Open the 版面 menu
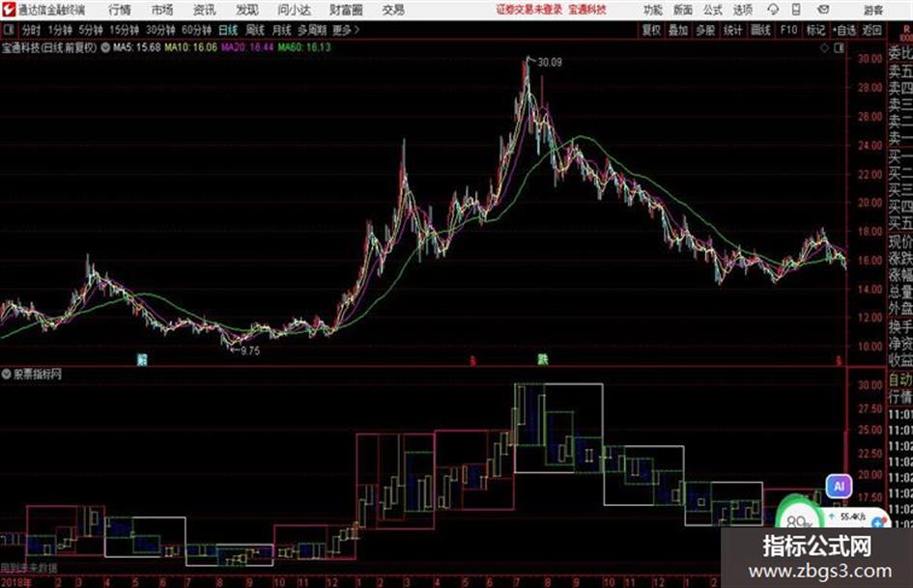Image resolution: width=913 pixels, height=588 pixels. (x=682, y=10)
